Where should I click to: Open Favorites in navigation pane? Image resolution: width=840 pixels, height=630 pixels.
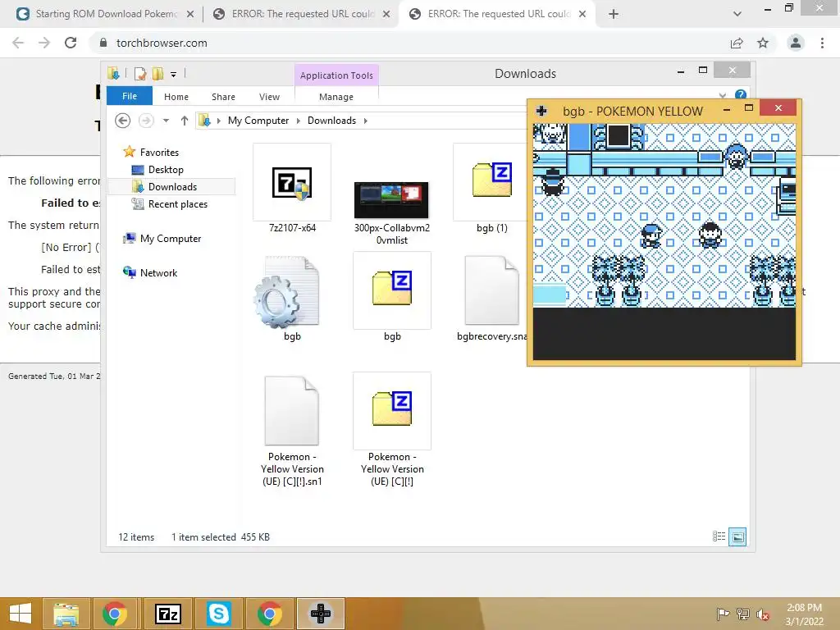coord(159,152)
